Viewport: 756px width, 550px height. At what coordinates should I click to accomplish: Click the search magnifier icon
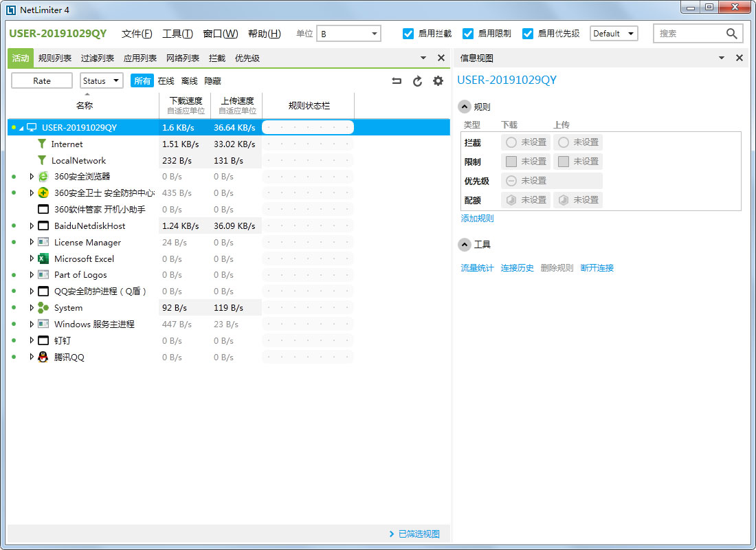point(732,34)
